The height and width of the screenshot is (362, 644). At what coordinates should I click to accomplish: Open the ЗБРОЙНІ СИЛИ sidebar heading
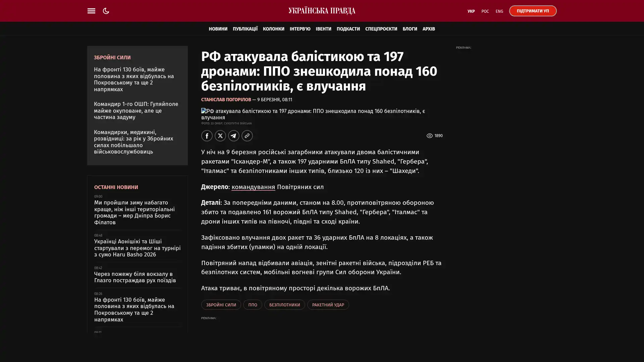click(112, 57)
